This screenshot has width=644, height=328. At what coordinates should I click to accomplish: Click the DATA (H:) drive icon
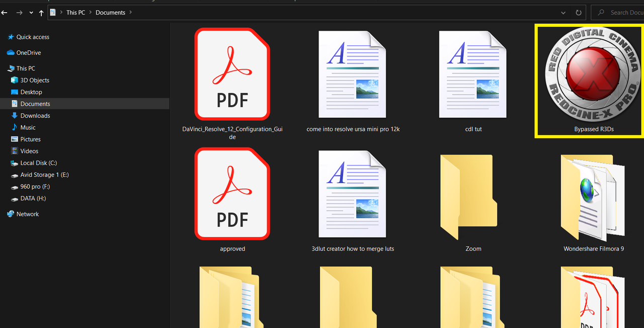15,199
